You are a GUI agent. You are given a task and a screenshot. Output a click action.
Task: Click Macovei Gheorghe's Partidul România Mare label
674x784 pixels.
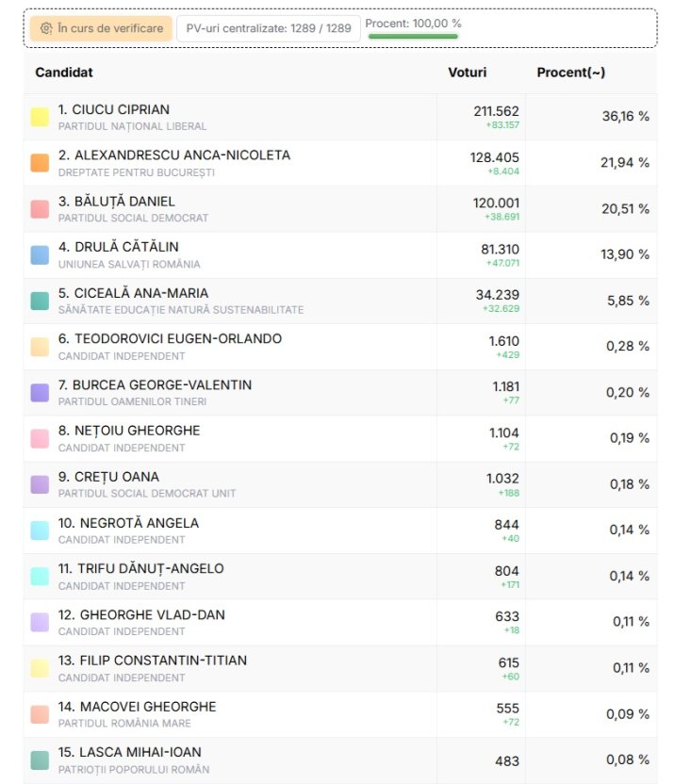(x=124, y=724)
